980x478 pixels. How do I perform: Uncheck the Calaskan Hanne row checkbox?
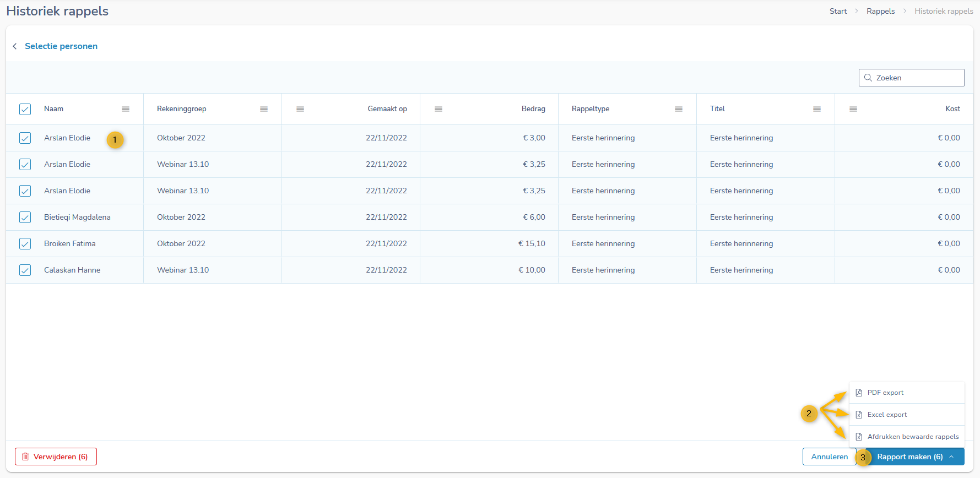(25, 270)
